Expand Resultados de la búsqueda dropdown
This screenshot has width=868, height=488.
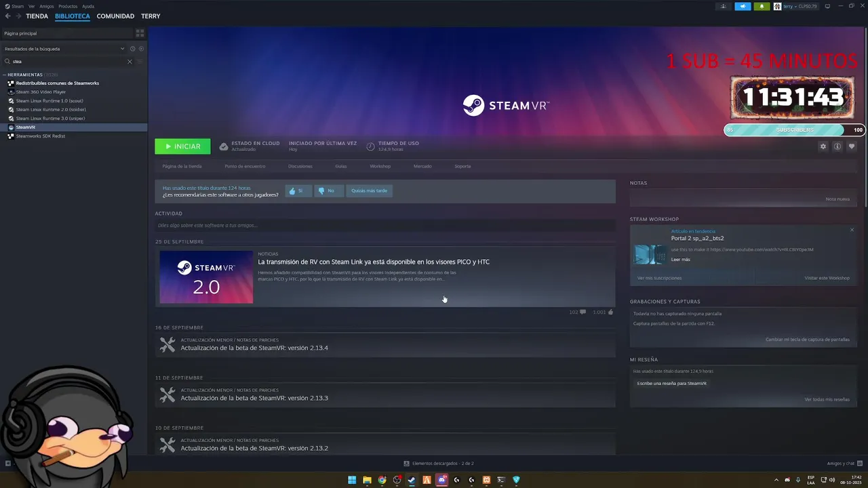123,49
